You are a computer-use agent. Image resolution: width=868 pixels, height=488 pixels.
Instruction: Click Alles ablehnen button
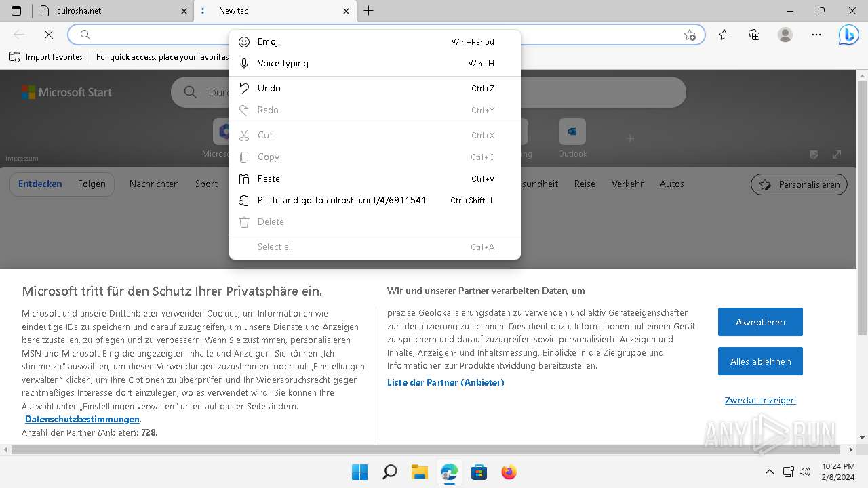tap(760, 361)
